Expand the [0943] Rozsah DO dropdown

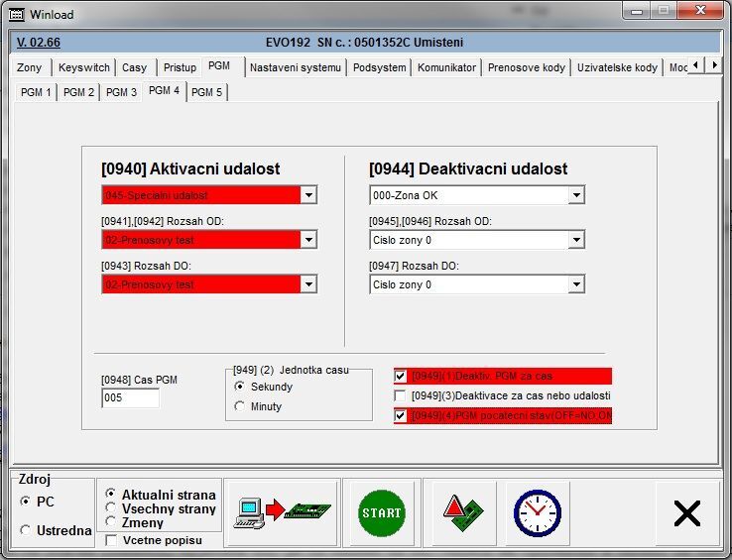[308, 284]
